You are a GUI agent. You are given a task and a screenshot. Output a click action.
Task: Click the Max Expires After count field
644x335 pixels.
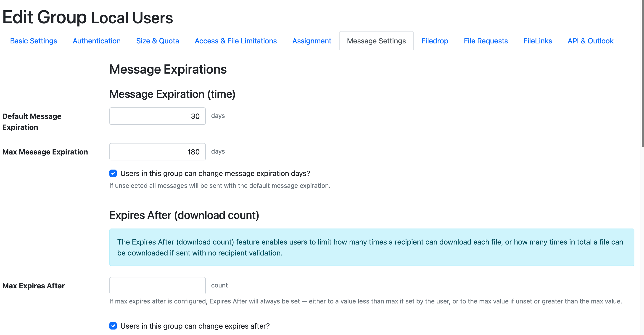(157, 285)
